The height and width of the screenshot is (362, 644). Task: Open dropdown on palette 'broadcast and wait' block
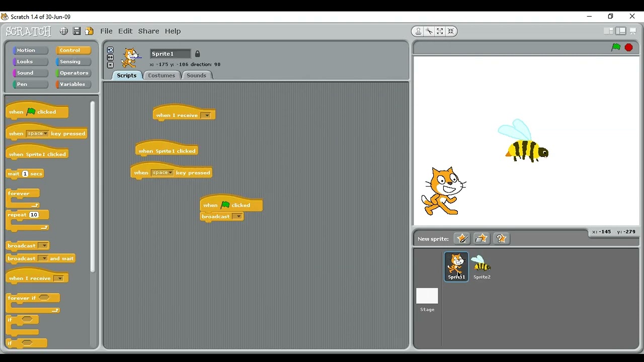pos(43,258)
